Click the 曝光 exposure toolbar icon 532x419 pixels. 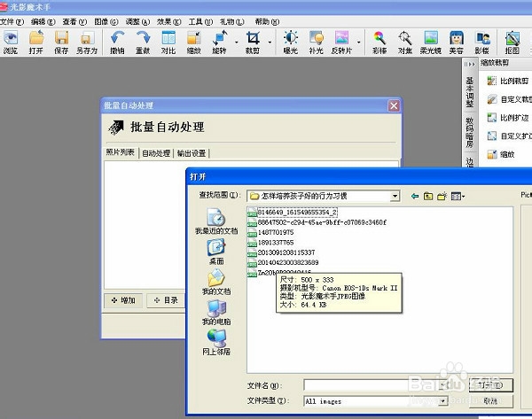click(x=291, y=42)
